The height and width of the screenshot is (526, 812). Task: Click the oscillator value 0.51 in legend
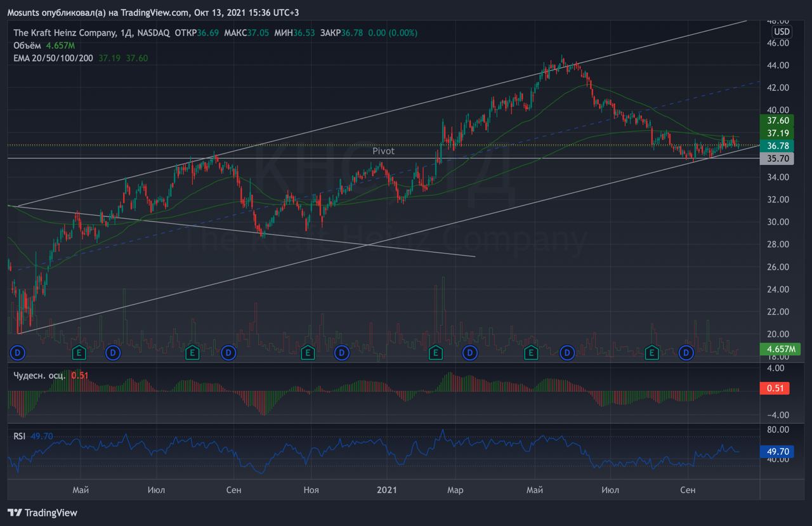tap(80, 375)
